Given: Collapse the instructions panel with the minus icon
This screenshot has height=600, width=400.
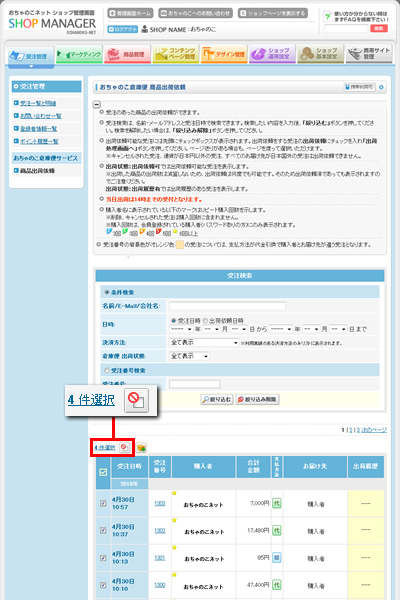Looking at the screenshot, I should coord(97,104).
